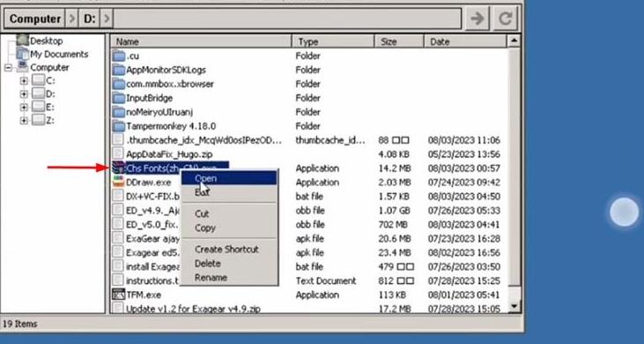644x344 pixels.
Task: Select the Desktop icon in tree
Action: [23, 41]
